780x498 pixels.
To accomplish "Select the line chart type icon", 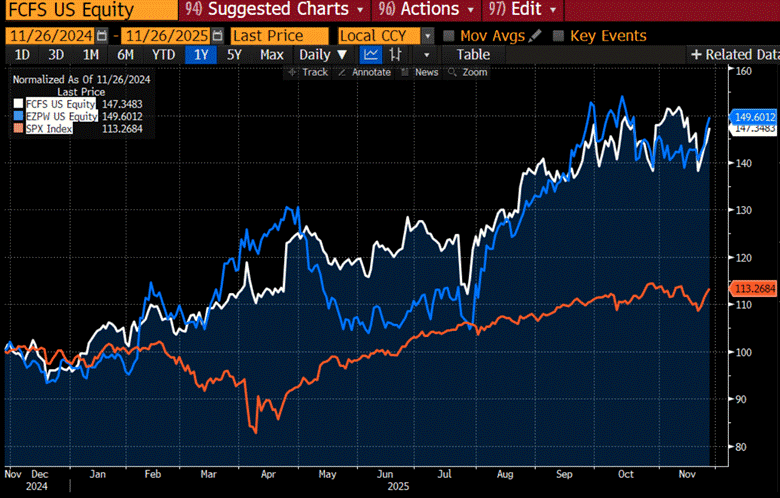I will [371, 55].
